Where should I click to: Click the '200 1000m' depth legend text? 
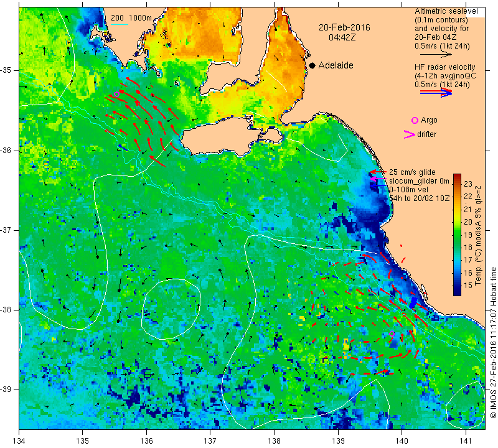pyautogui.click(x=131, y=18)
